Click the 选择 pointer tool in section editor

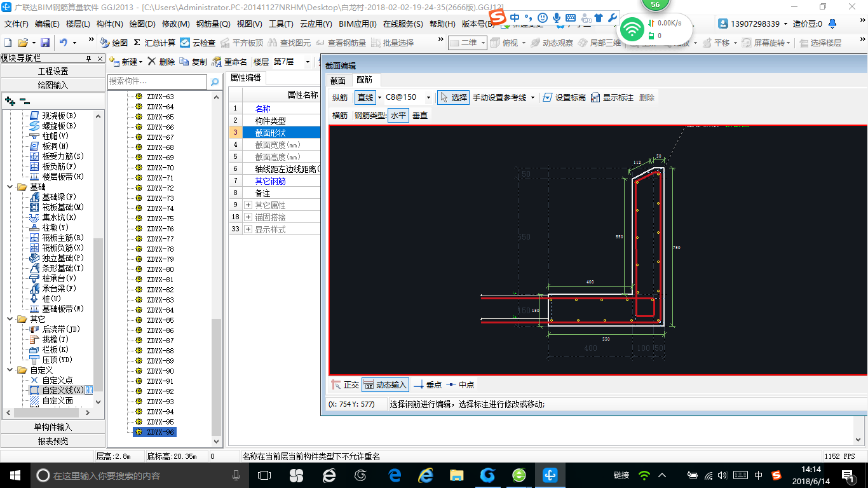[x=454, y=97]
